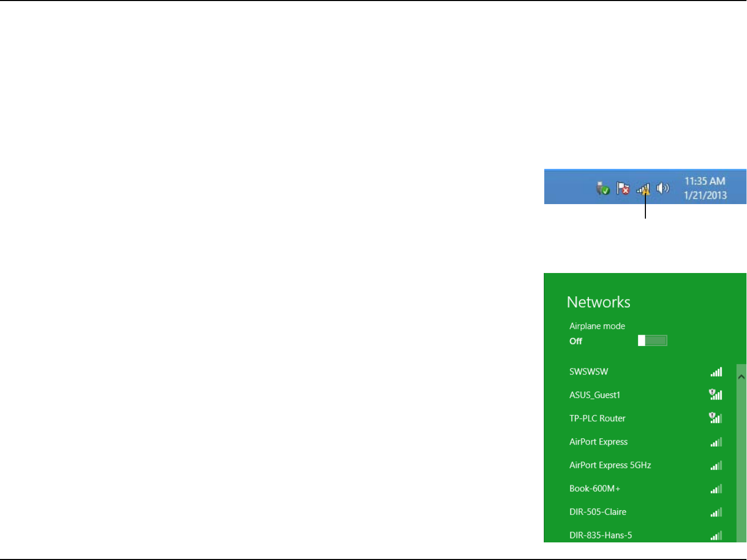Select the Book-600M+ network
747x560 pixels.
[x=645, y=489]
